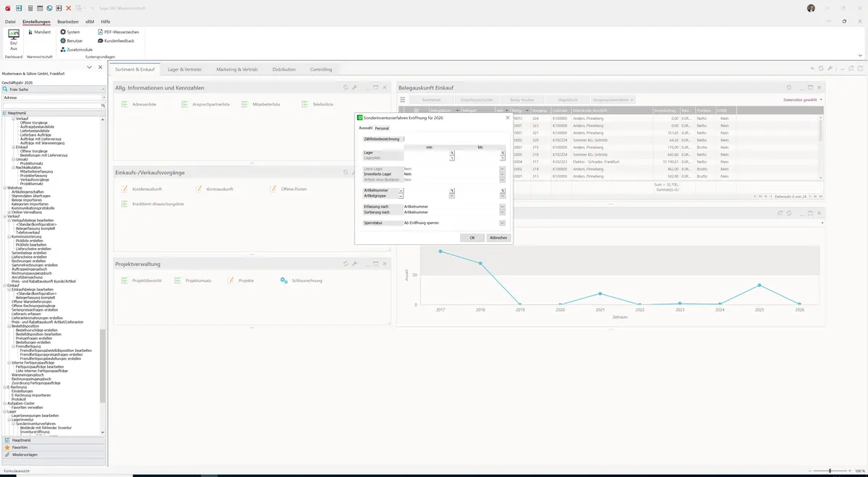Open the Kontoauskunft shortcut

click(215, 189)
